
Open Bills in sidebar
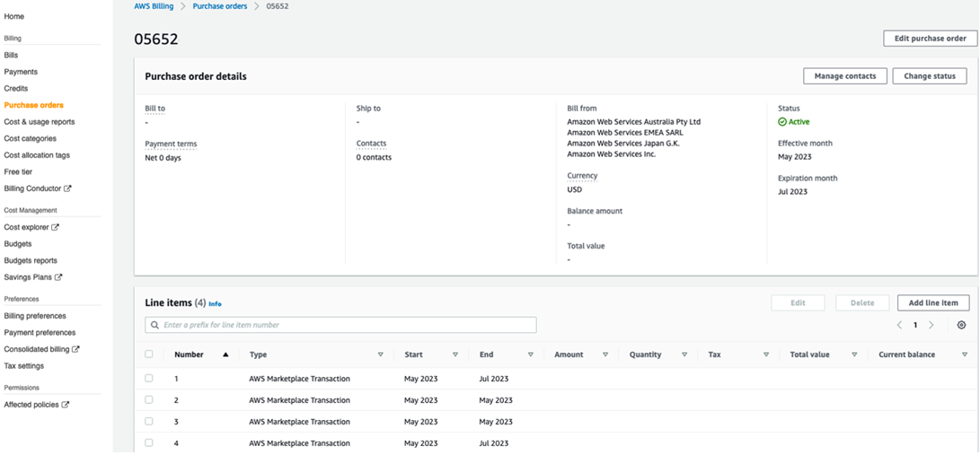pos(12,56)
